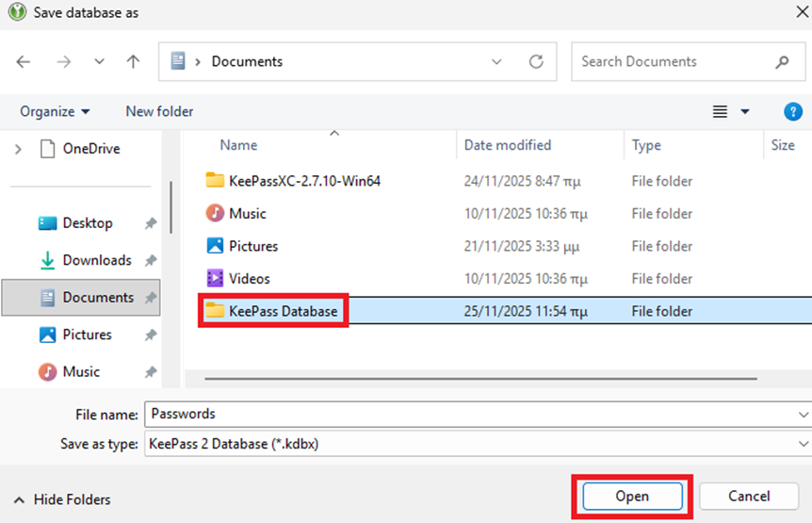Click the Cancel button
The image size is (812, 523).
pyautogui.click(x=749, y=496)
